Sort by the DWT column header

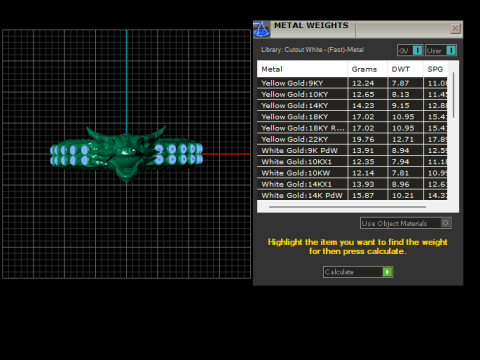405,69
